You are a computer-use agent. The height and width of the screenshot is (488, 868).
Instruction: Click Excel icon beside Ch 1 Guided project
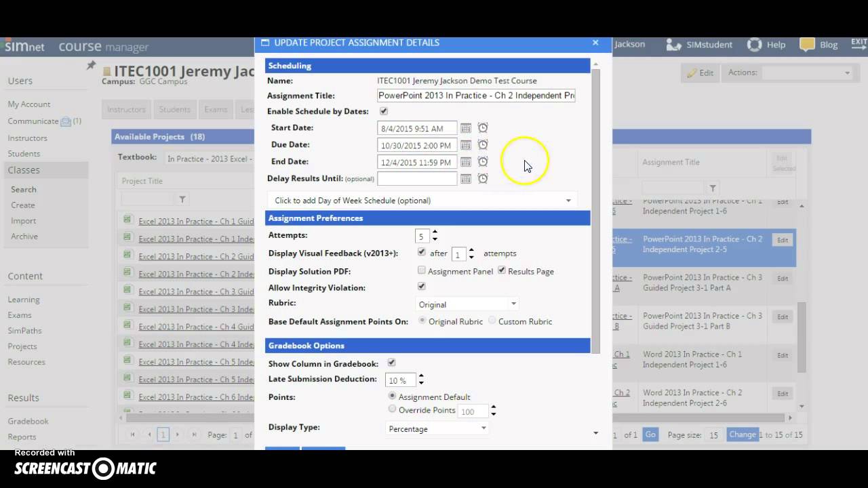coord(127,220)
